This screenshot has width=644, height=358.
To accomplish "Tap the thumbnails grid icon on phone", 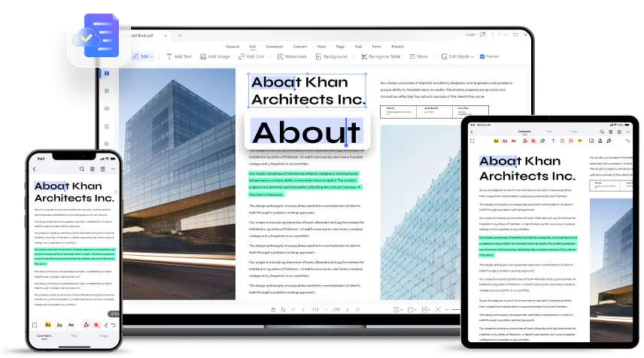I will click(93, 168).
